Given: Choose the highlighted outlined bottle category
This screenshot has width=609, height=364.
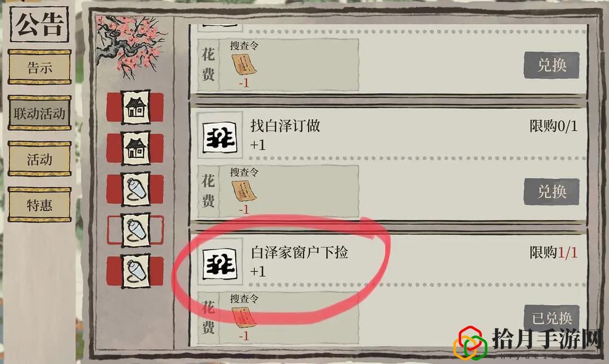Looking at the screenshot, I should (135, 230).
